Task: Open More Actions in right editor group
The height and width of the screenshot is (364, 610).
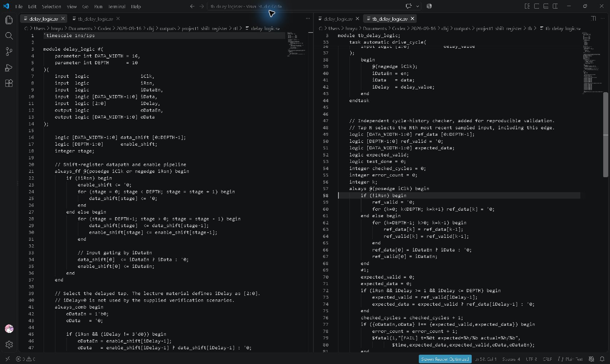Action: coord(603,19)
